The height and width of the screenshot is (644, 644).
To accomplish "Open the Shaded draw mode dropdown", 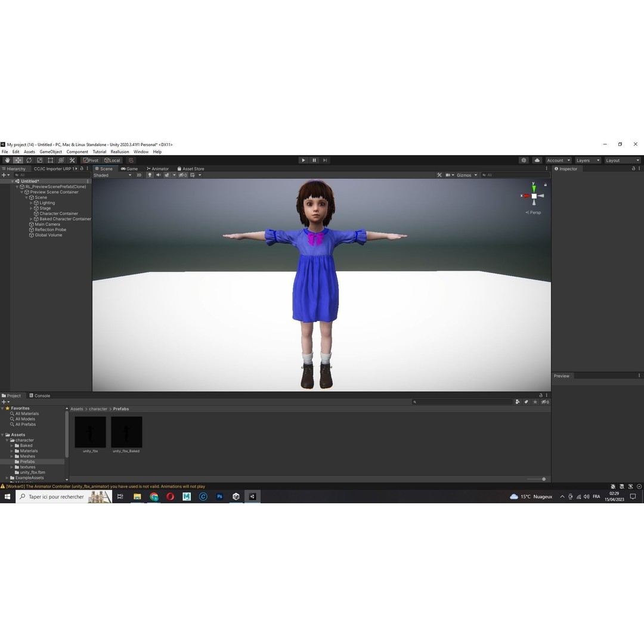I will [x=113, y=175].
